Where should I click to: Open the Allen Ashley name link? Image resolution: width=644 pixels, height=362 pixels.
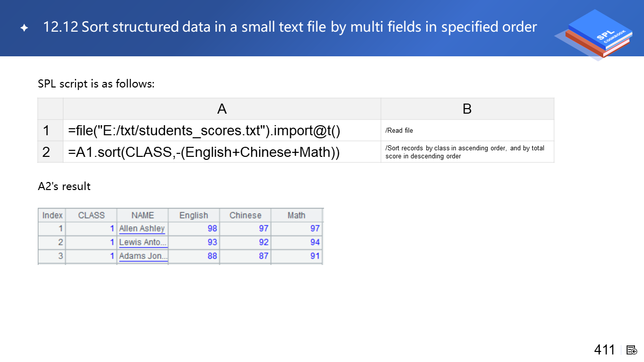(x=142, y=229)
